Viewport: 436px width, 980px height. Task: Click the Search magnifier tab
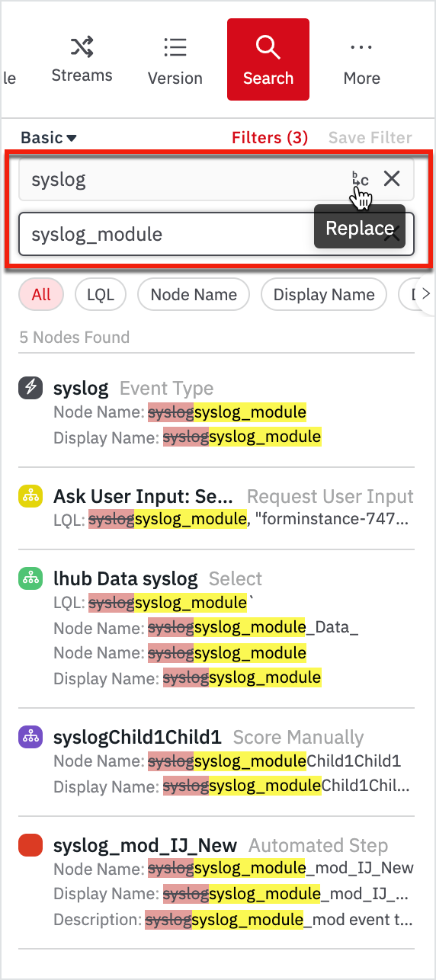point(268,59)
